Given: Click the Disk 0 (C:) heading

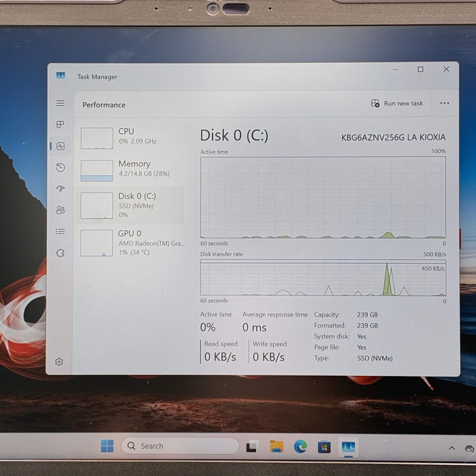Looking at the screenshot, I should 234,136.
